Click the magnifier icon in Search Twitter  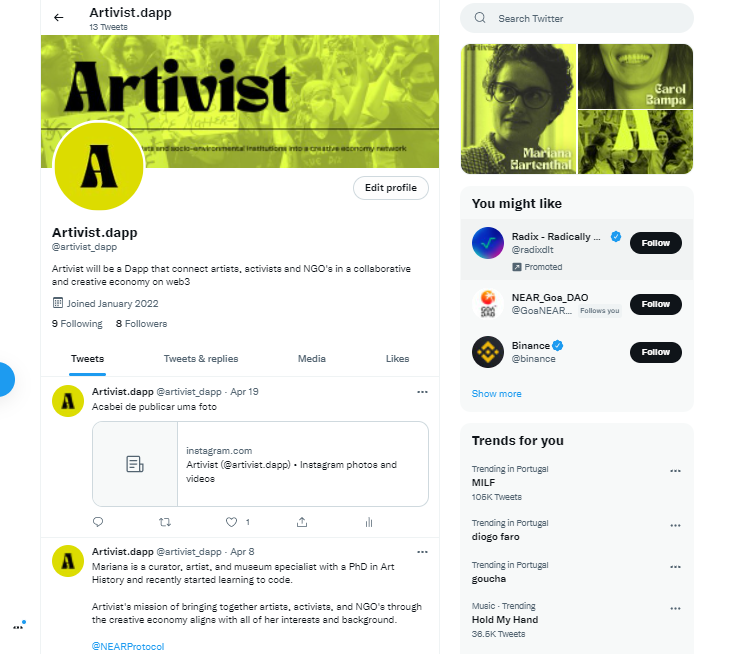480,18
